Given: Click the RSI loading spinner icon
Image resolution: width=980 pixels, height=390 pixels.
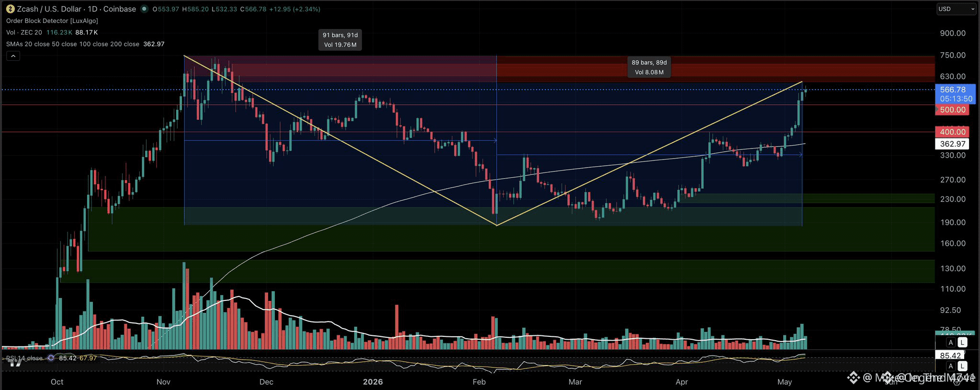Looking at the screenshot, I should point(51,358).
